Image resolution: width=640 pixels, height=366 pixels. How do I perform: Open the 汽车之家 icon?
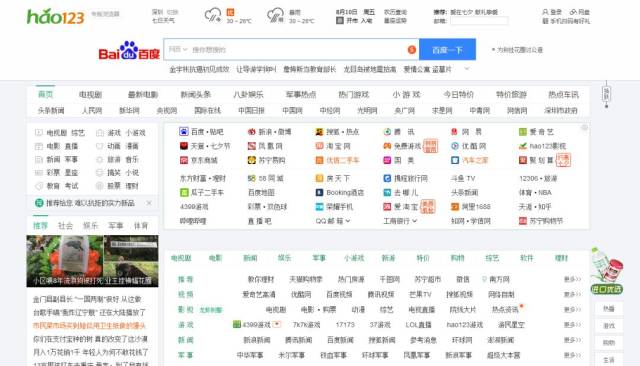pos(455,160)
